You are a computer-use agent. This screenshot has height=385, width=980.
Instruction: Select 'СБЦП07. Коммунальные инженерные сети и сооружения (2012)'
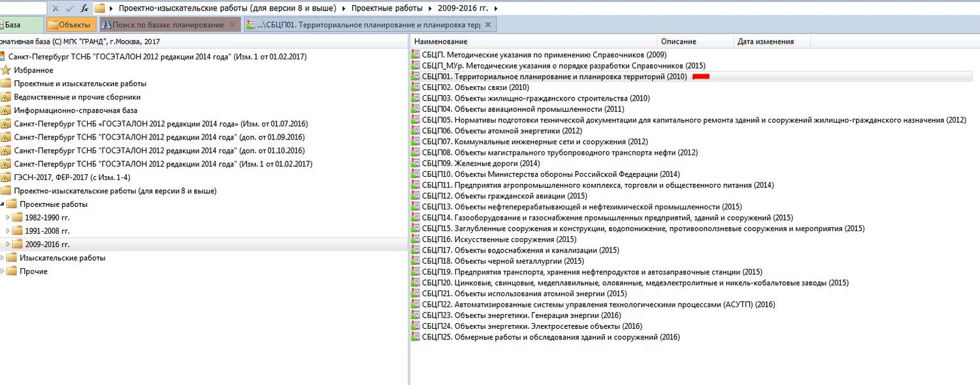[535, 142]
